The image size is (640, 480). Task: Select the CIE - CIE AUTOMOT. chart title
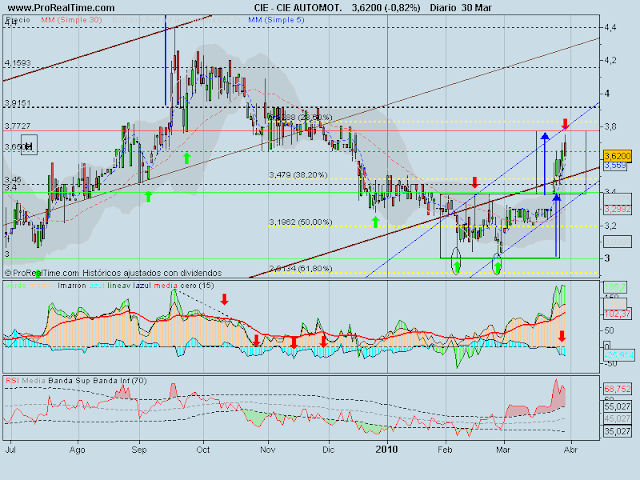tap(298, 8)
